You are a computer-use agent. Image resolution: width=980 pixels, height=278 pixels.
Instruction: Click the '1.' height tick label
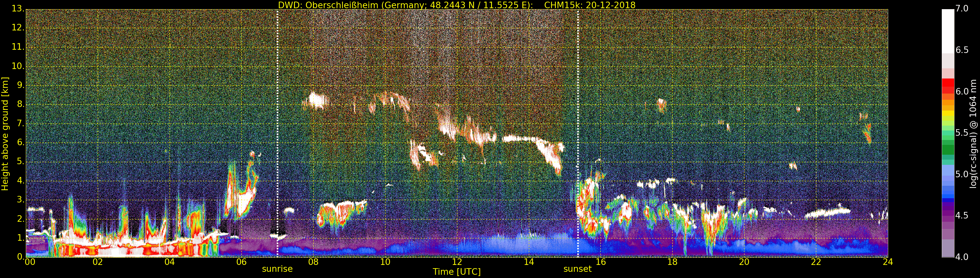point(21,238)
